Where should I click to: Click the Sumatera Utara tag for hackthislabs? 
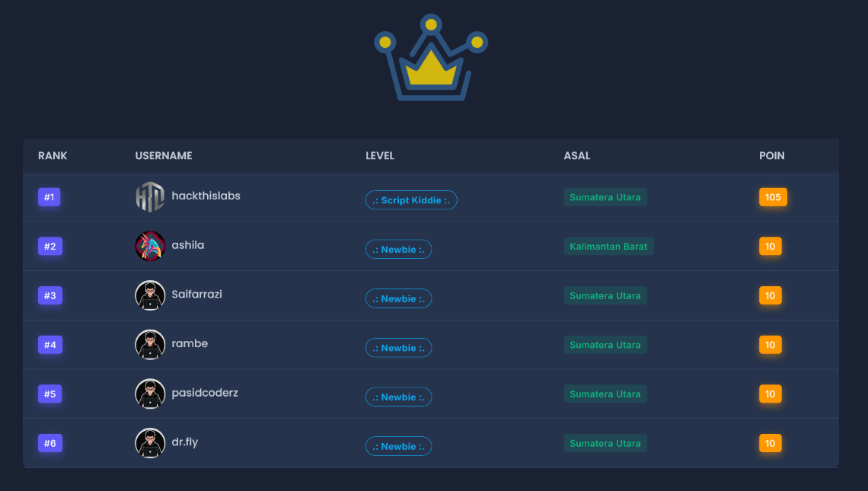(605, 197)
